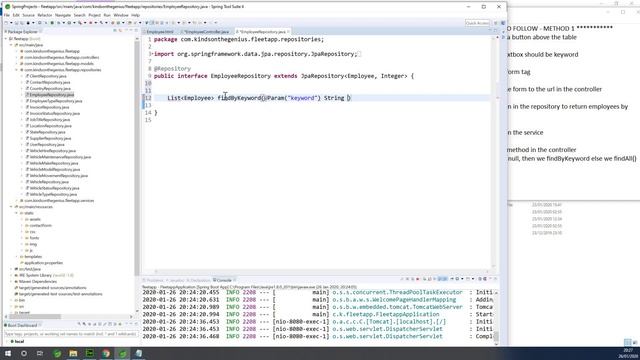Terminate the running app via red console square
640x360 pixels.
click(418, 279)
